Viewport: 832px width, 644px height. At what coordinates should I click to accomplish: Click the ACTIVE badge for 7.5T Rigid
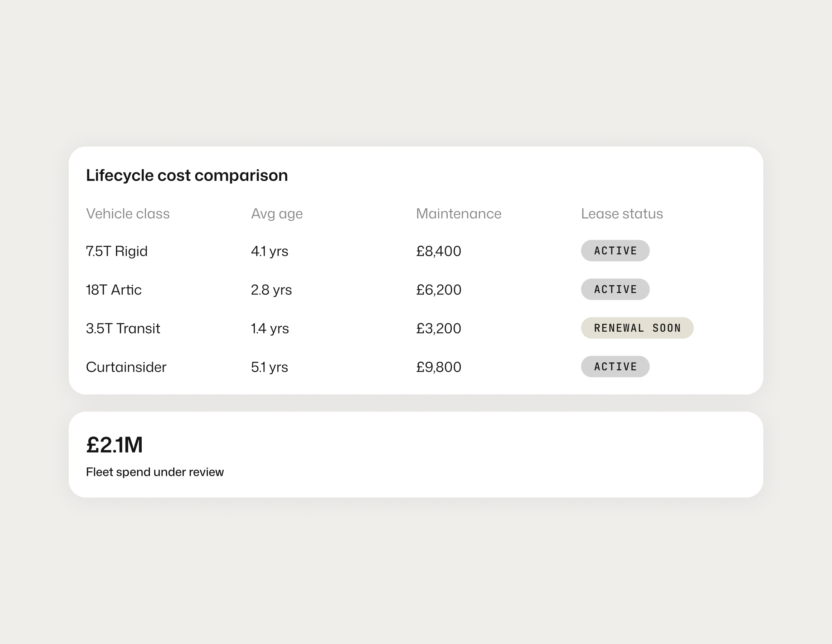pyautogui.click(x=615, y=250)
